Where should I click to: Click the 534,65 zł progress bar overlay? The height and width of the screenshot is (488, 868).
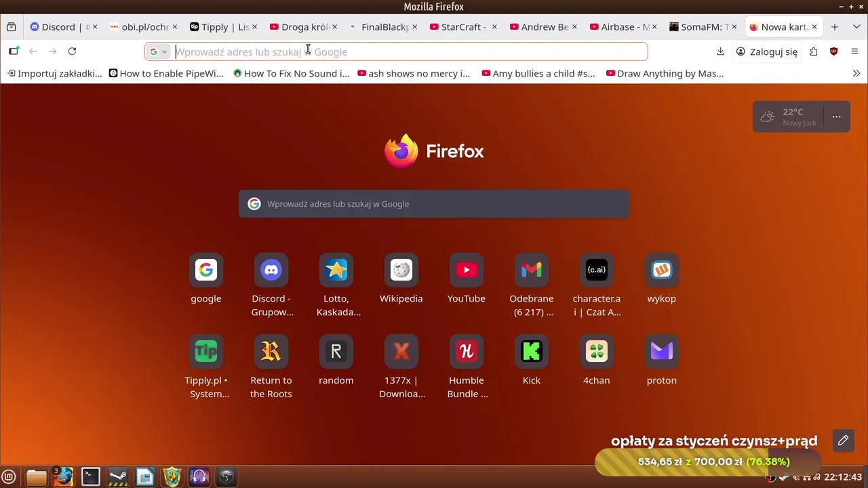(x=708, y=462)
